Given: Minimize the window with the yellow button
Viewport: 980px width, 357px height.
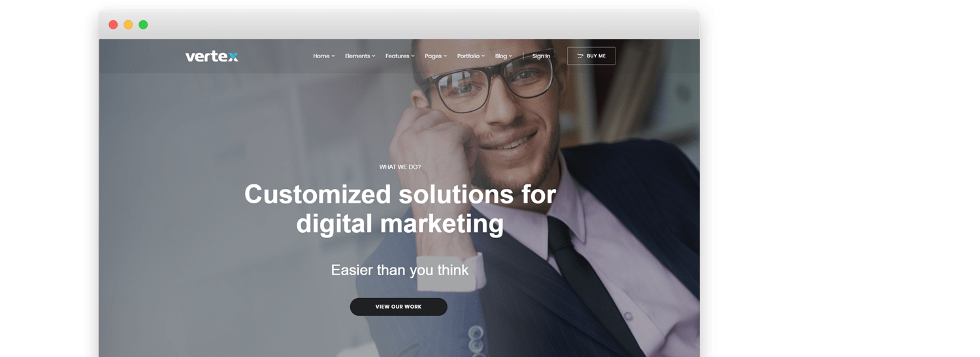Looking at the screenshot, I should [x=128, y=25].
